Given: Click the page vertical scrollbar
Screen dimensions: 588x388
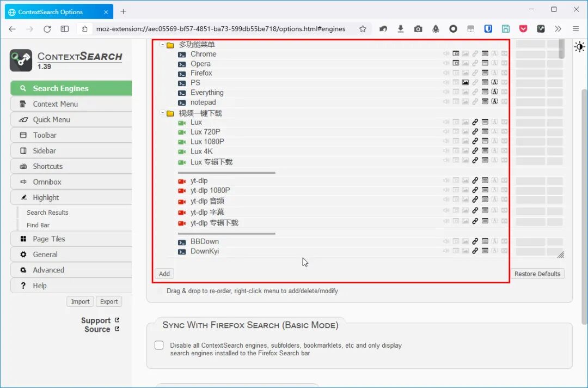Looking at the screenshot, I should pos(584,207).
